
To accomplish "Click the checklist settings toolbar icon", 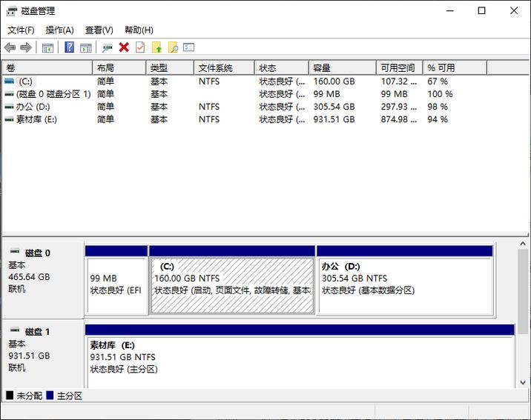I will tap(189, 47).
